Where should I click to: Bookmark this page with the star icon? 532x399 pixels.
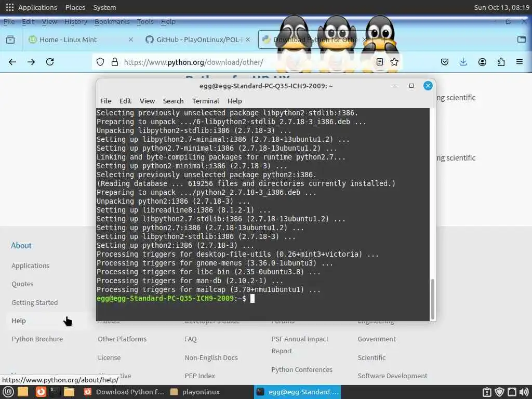394,62
